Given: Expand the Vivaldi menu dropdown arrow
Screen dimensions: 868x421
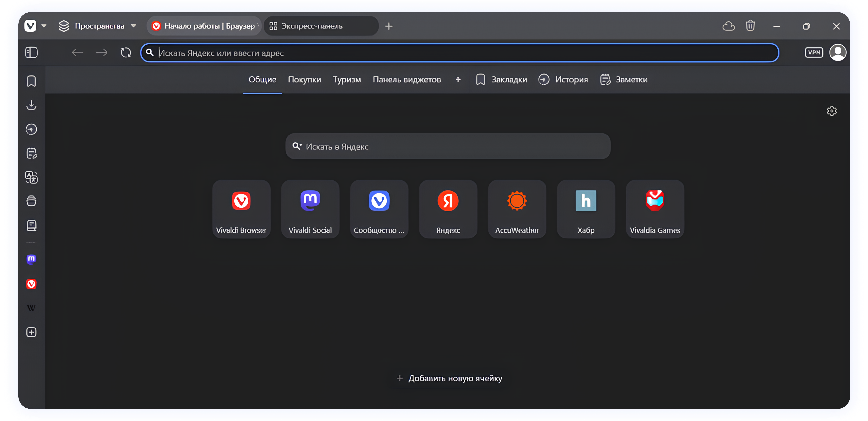Looking at the screenshot, I should click(44, 26).
